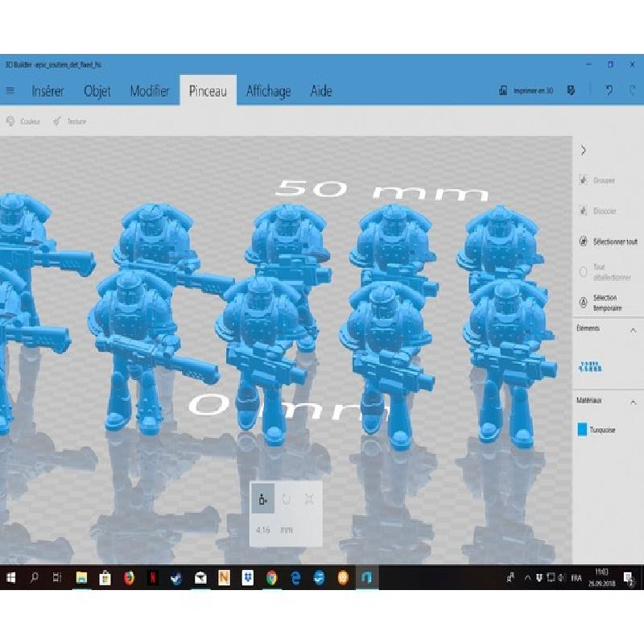
Task: Collapse the Matériaux section
Action: pos(633,400)
